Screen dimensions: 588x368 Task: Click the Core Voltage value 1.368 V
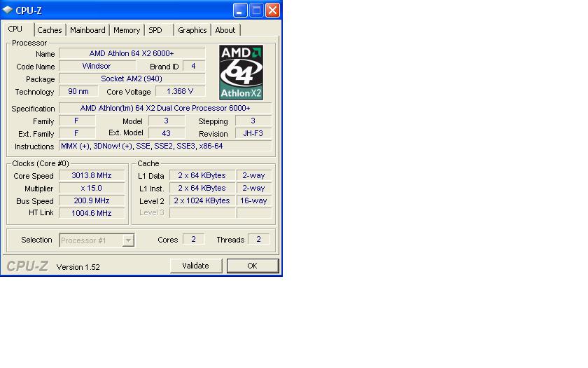pyautogui.click(x=181, y=91)
